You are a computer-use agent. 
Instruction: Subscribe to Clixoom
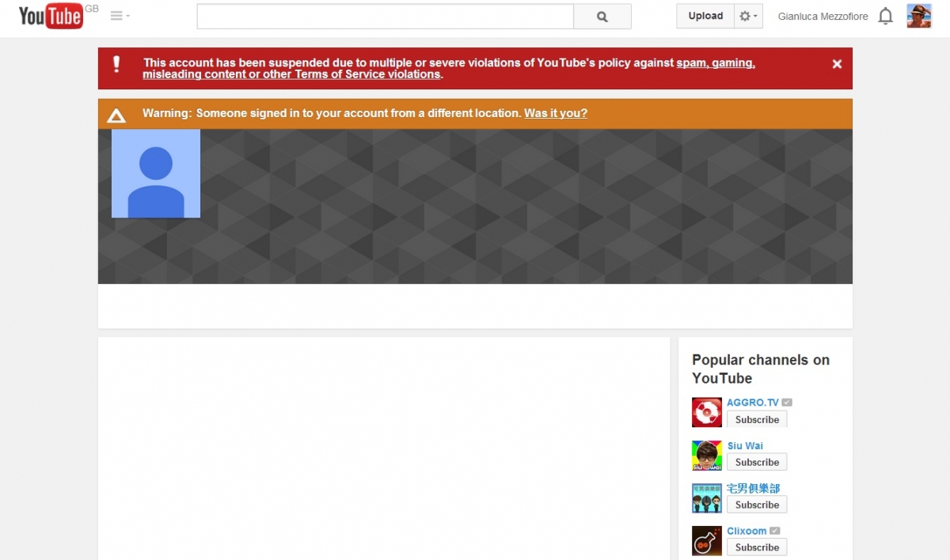[x=757, y=547]
